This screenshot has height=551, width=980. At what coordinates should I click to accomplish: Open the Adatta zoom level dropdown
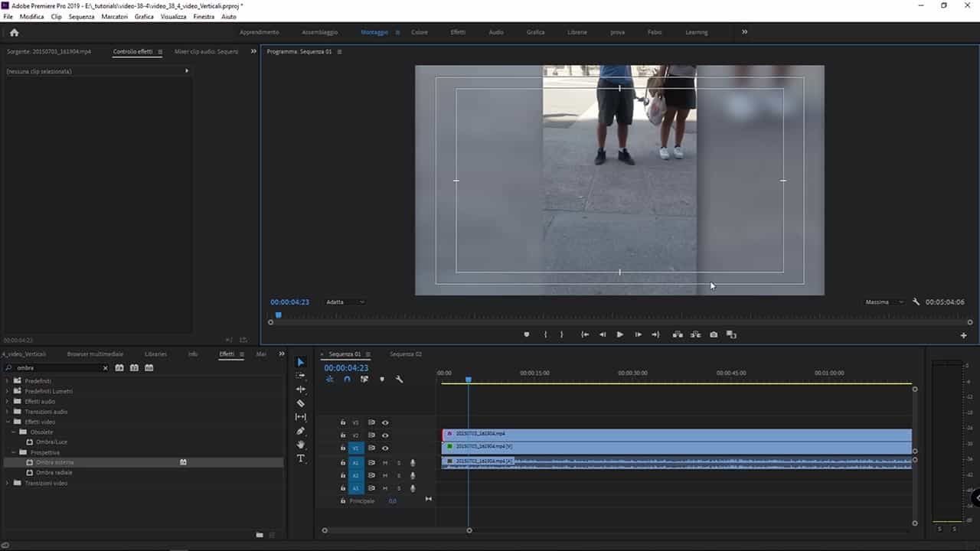point(345,302)
